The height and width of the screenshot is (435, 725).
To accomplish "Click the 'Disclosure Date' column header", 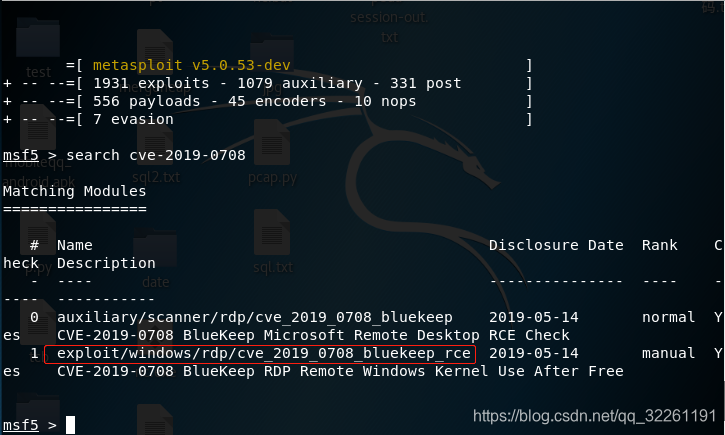I will pyautogui.click(x=556, y=245).
